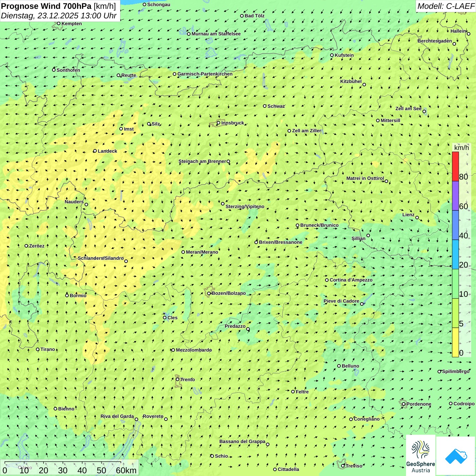Click the Zell am Ziller label
Screen dimensions: 476x476
click(x=306, y=131)
